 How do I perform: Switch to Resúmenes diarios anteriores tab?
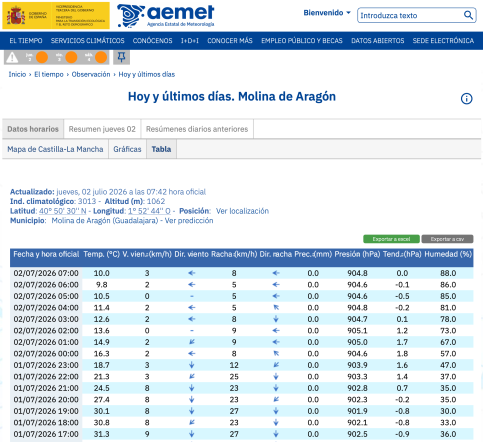tap(197, 129)
